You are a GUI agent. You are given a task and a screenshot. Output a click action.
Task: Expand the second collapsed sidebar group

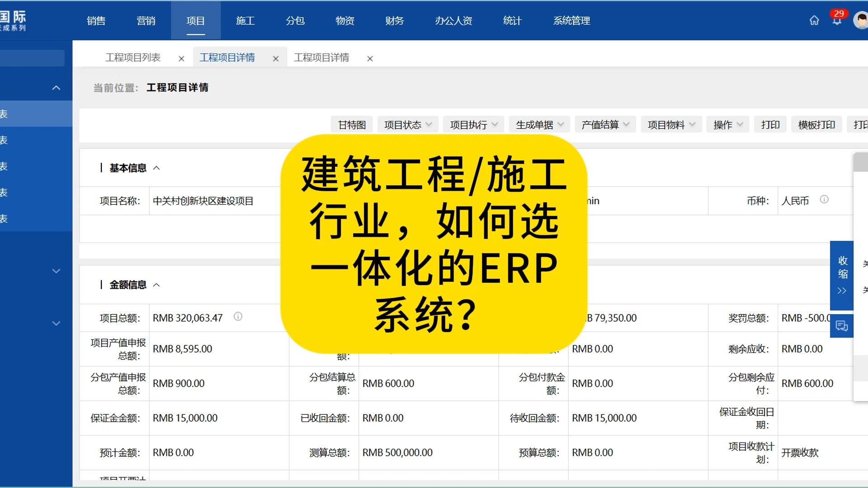(56, 324)
